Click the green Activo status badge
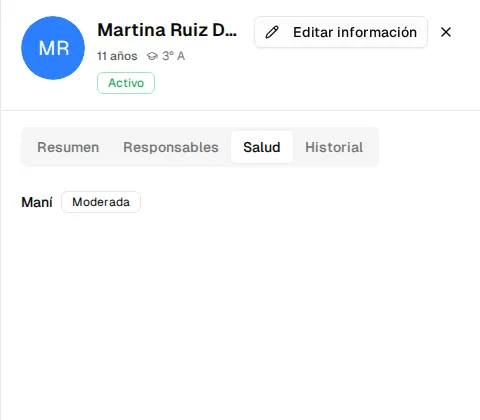This screenshot has width=480, height=420. [x=126, y=83]
